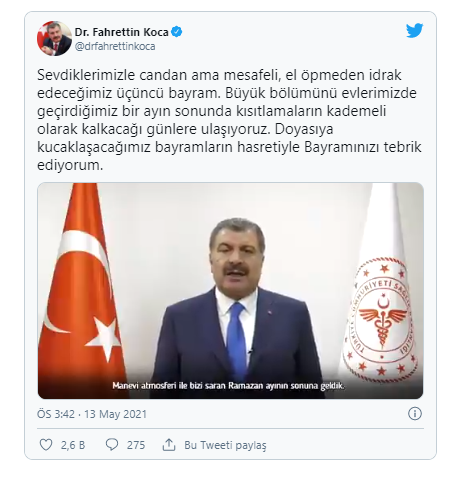The height and width of the screenshot is (479, 461).
Task: Like the tweet with the heart icon
Action: tap(46, 444)
